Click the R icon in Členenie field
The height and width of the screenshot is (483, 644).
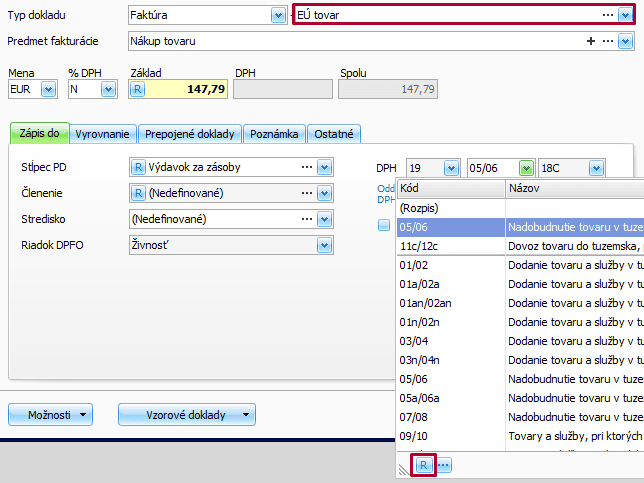tap(139, 193)
